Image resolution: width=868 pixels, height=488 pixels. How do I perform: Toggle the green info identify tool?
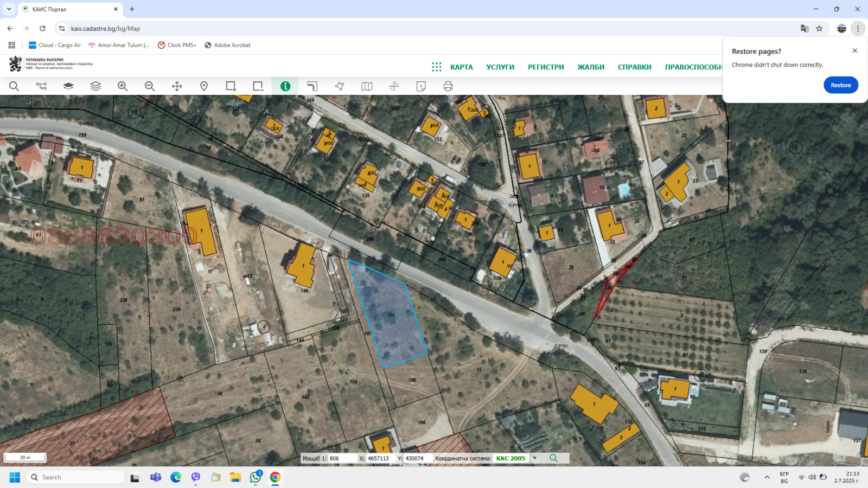pos(285,86)
